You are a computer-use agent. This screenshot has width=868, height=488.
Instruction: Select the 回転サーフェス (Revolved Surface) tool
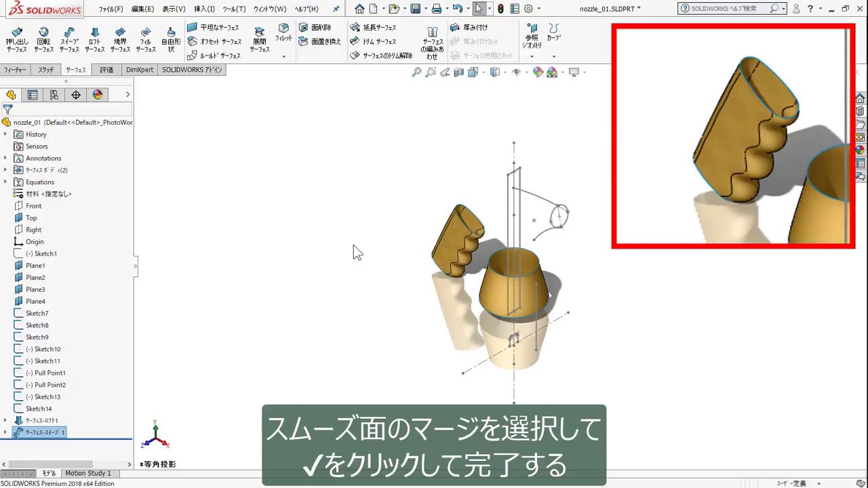point(43,40)
